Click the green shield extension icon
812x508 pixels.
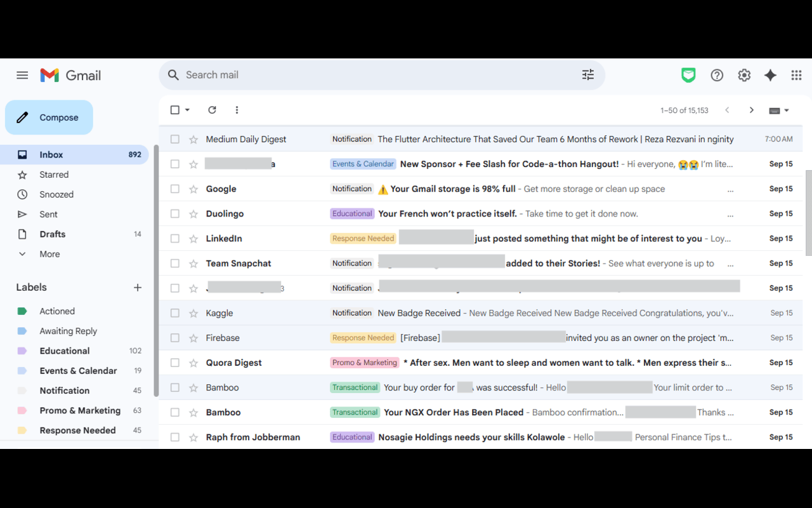(x=688, y=75)
